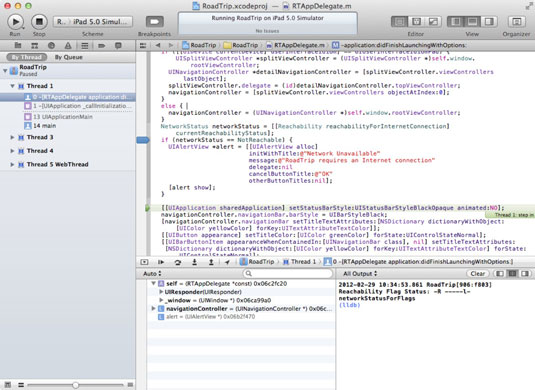Screen dimensions: 535x390
Task: Expand the _window variable
Action: (x=161, y=300)
